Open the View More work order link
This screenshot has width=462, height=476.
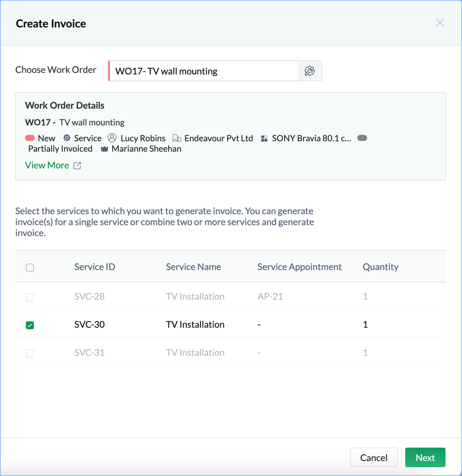47,165
